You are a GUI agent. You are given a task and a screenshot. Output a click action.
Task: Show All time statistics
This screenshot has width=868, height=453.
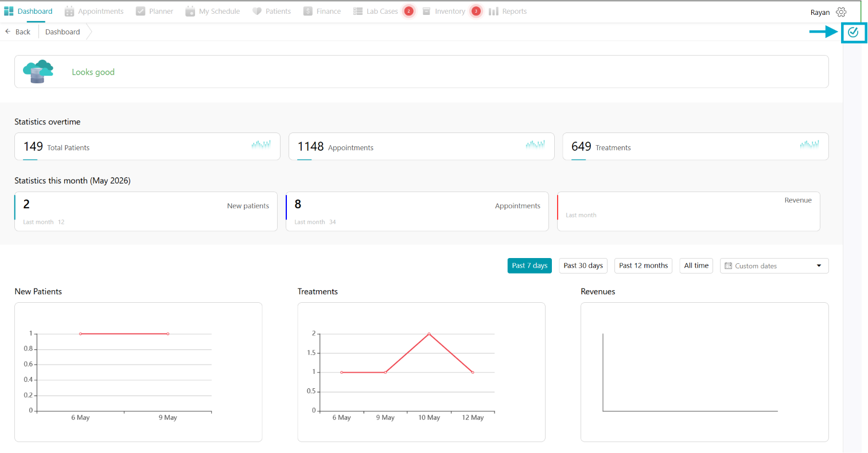[696, 265]
